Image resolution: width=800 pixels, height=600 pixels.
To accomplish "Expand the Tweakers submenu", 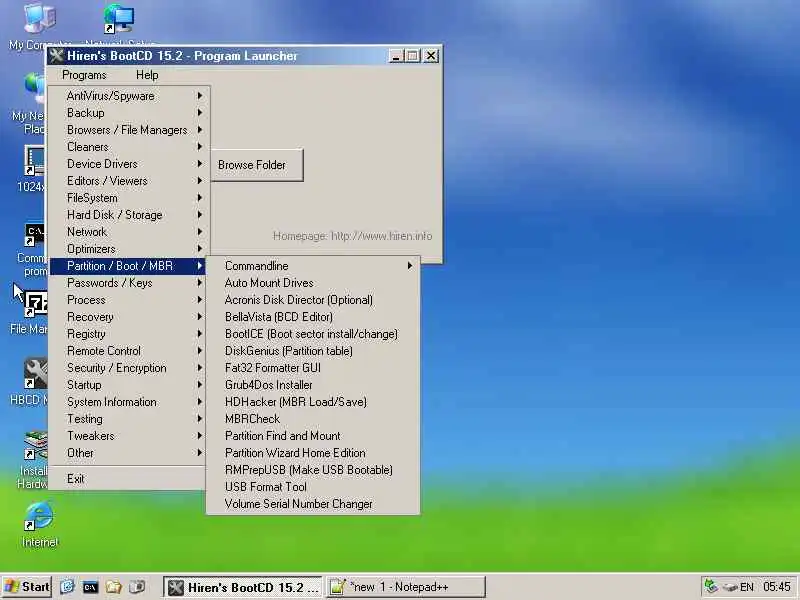I will (x=128, y=436).
